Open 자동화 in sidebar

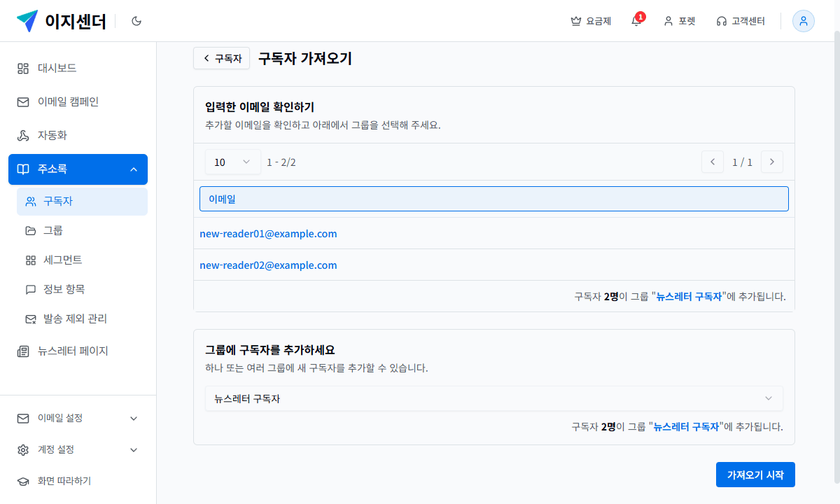pyautogui.click(x=78, y=135)
